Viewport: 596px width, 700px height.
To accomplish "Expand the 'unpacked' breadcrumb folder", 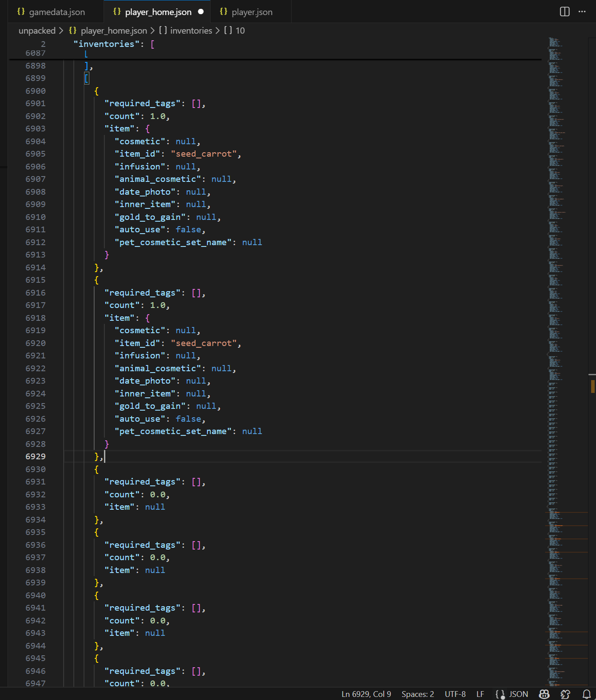I will click(37, 31).
